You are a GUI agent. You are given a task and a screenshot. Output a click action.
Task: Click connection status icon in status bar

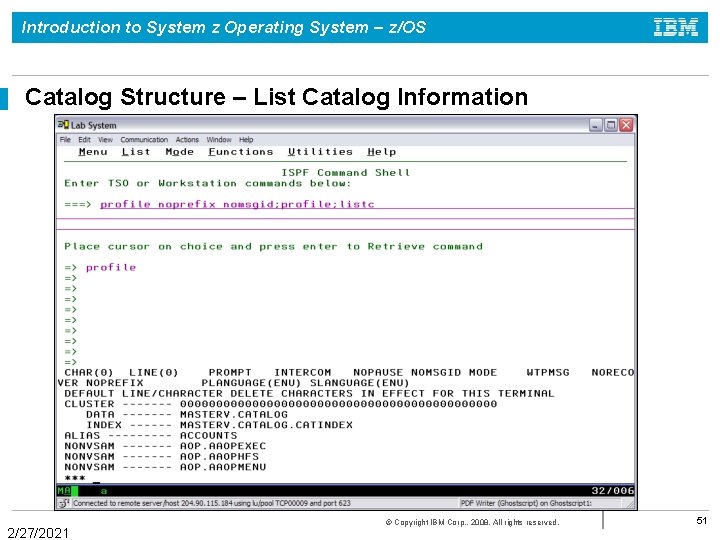63,503
